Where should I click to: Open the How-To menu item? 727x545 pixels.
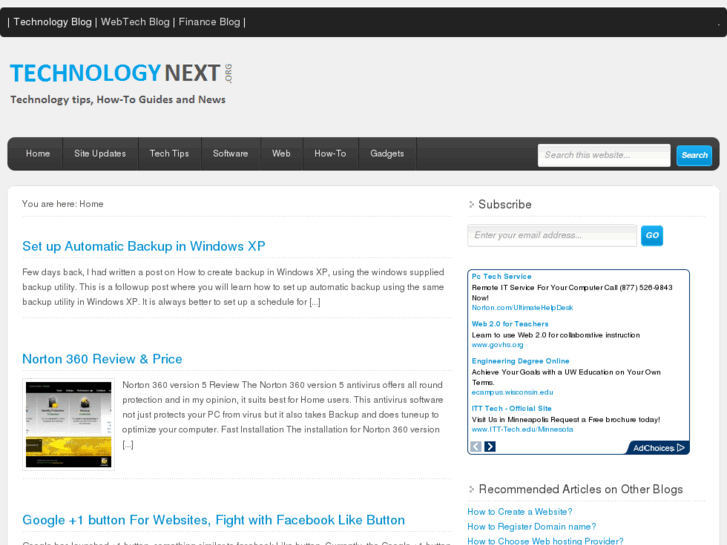330,154
